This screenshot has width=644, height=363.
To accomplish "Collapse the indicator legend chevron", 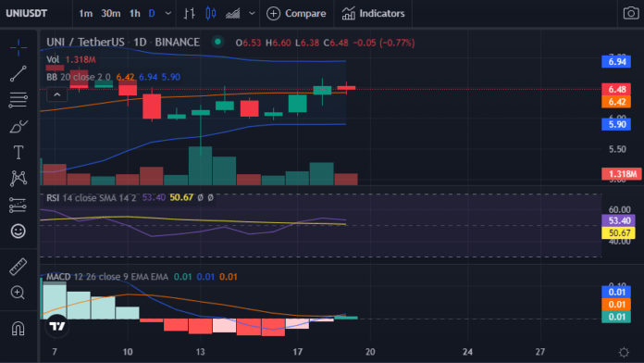I will click(x=57, y=94).
